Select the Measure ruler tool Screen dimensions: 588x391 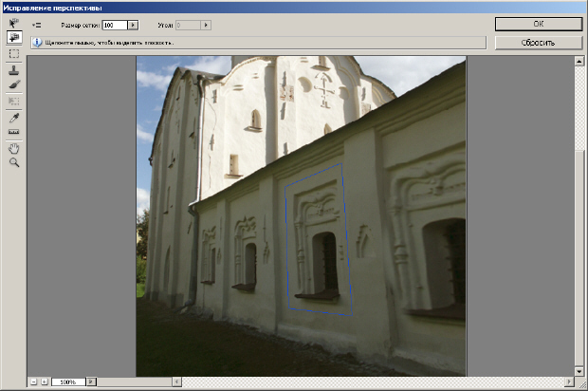pyautogui.click(x=13, y=132)
